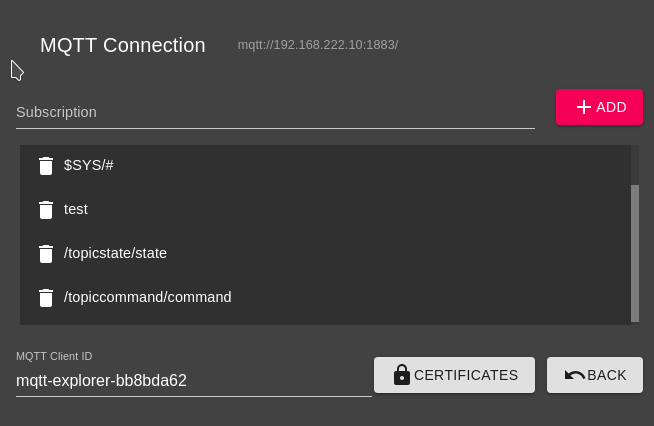Select the test topic entry
Image resolution: width=654 pixels, height=426 pixels.
[x=76, y=209]
